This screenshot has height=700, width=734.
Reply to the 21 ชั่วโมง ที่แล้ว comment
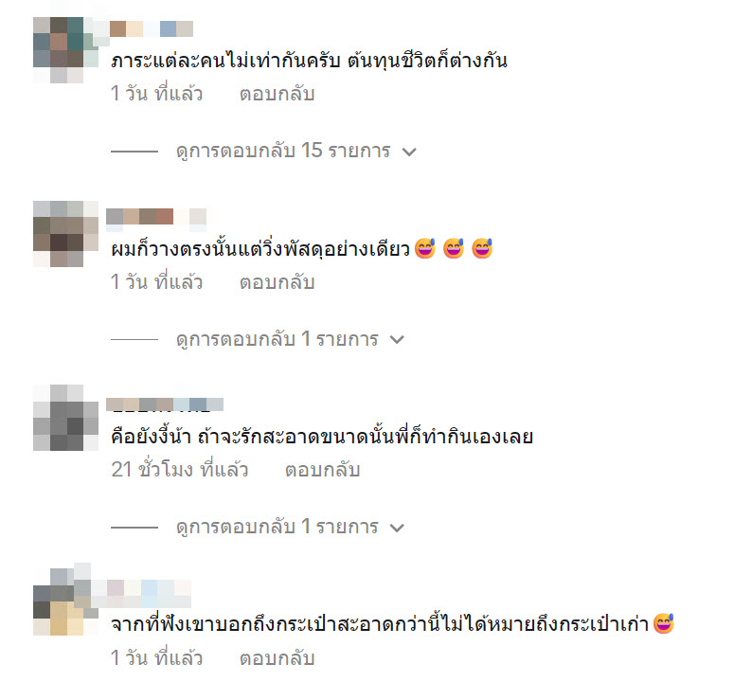(323, 470)
